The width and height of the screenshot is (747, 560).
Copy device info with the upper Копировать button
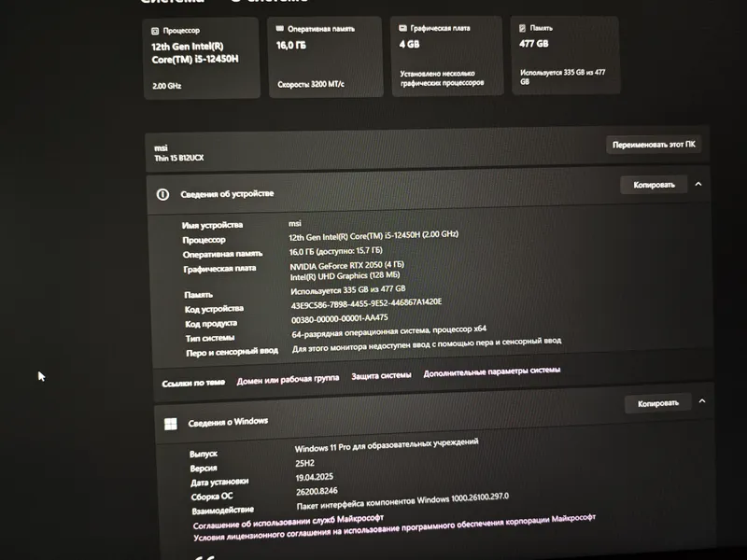click(x=654, y=185)
